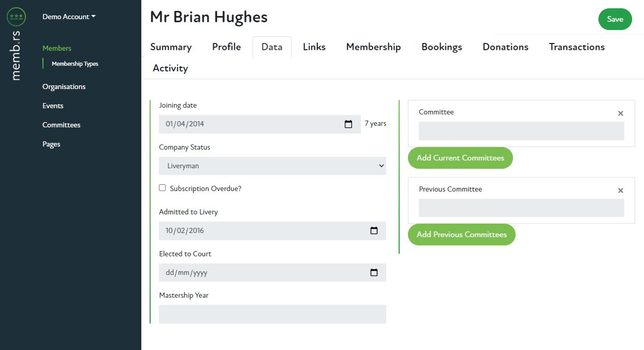Remove the Previous Committee entry with X
This screenshot has height=350, width=644.
click(x=620, y=191)
